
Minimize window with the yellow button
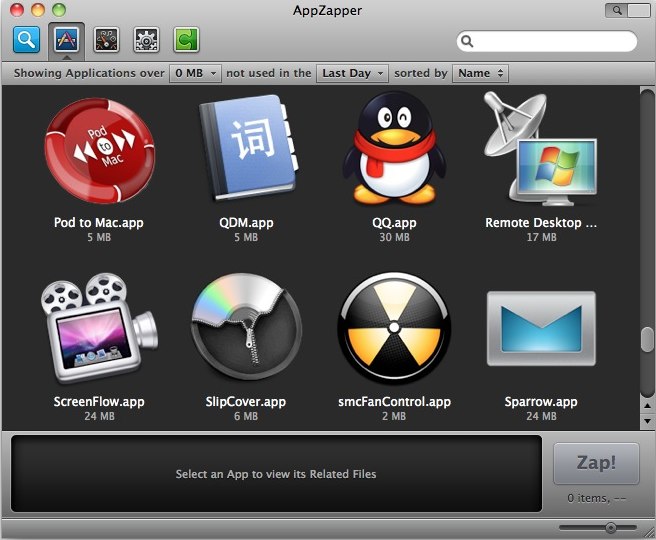(38, 10)
